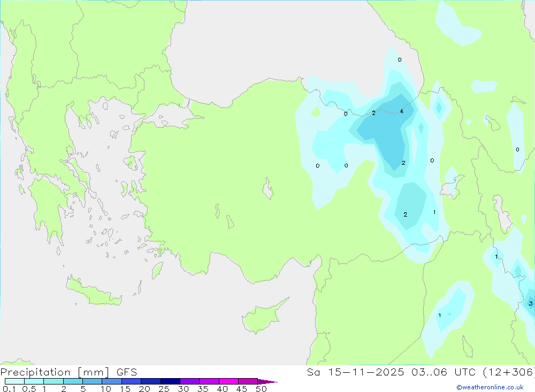The height and width of the screenshot is (392, 535).
Task: Click the 20–25 mm legend color box
Action: point(151,381)
